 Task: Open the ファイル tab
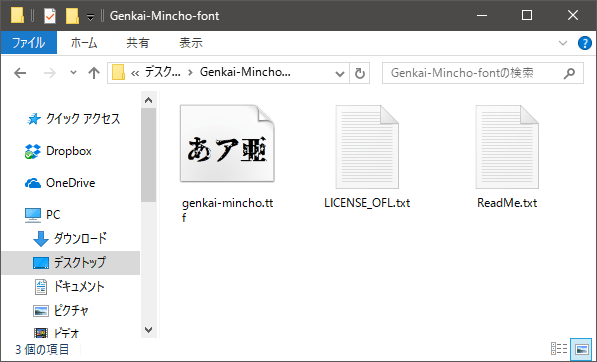[x=29, y=43]
